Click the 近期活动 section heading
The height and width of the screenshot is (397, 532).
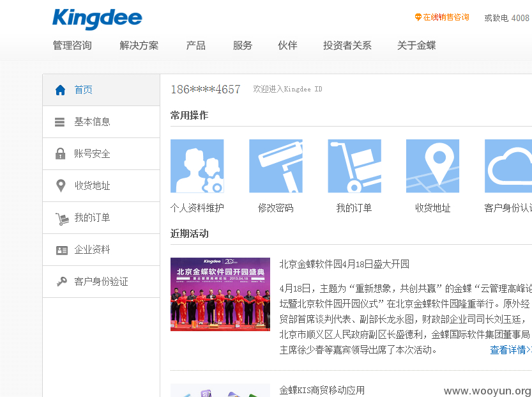(189, 233)
